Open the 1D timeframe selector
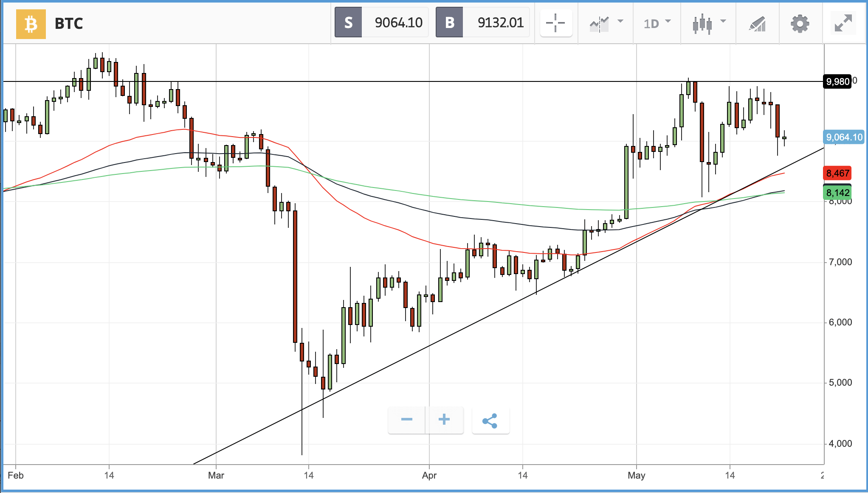 (x=651, y=24)
